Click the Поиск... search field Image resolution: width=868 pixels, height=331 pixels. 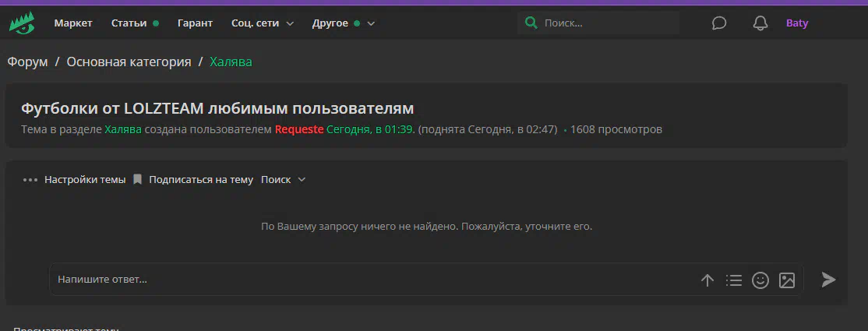(598, 23)
